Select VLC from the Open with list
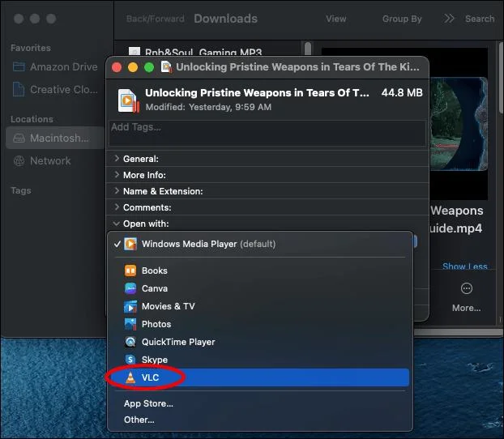This screenshot has width=504, height=439. (260, 377)
